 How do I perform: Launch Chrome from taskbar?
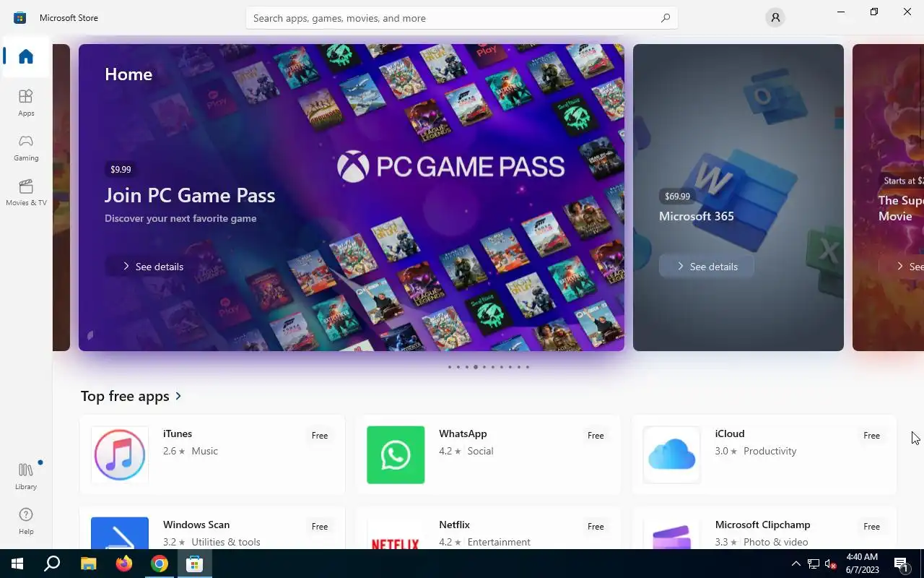click(x=160, y=564)
